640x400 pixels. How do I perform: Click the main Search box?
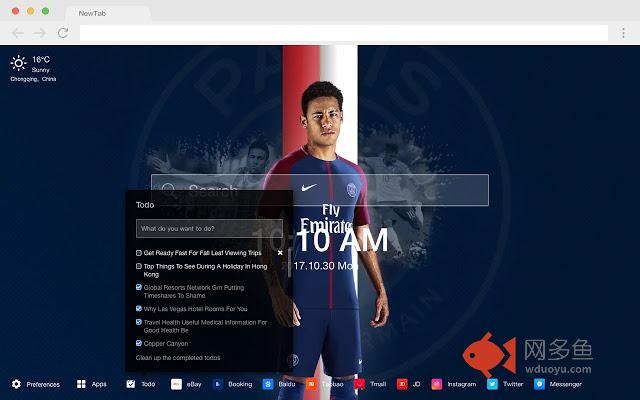[x=320, y=190]
